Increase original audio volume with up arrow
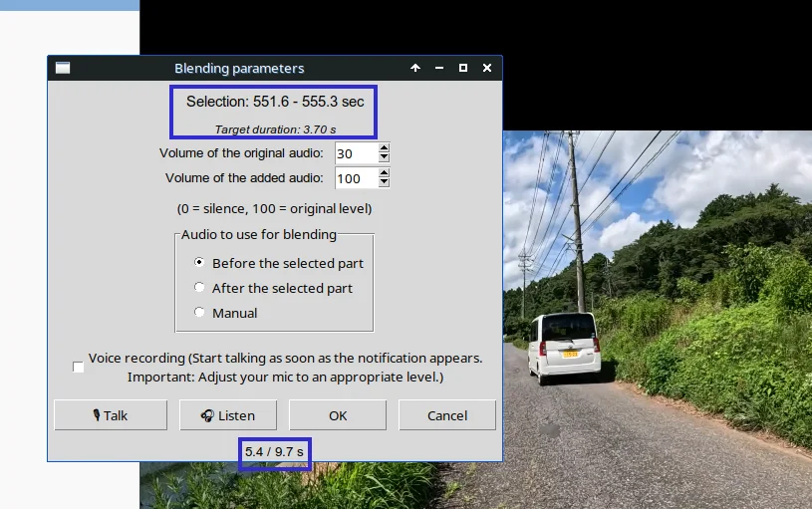 coord(384,148)
